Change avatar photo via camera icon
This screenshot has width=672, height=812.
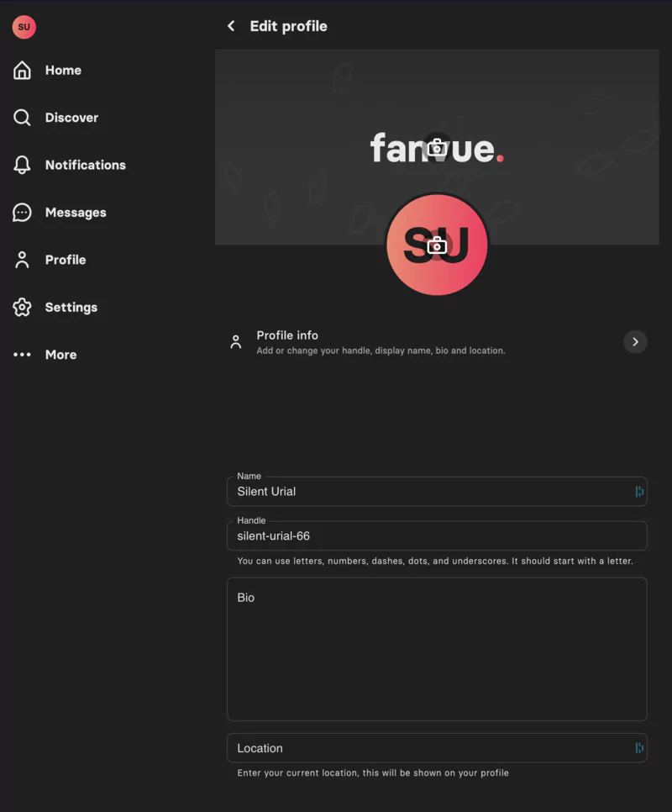click(437, 245)
